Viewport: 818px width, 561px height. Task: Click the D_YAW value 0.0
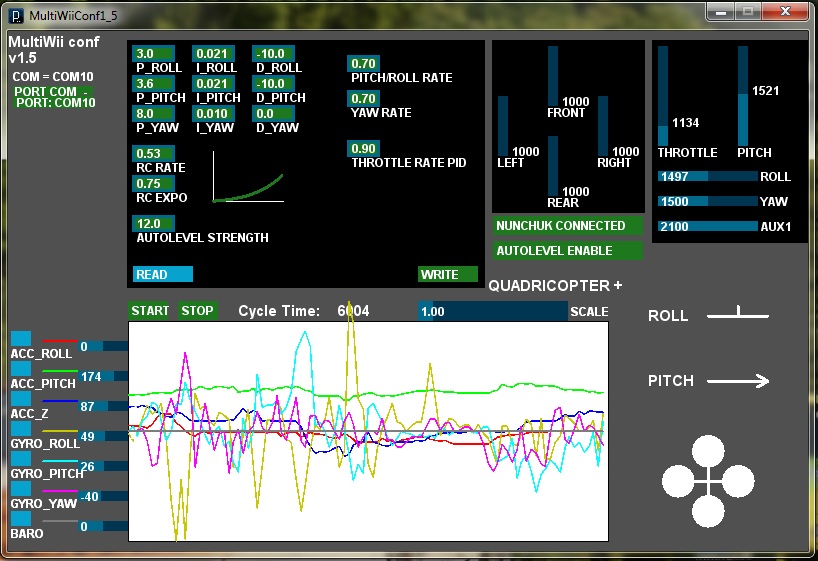point(273,114)
